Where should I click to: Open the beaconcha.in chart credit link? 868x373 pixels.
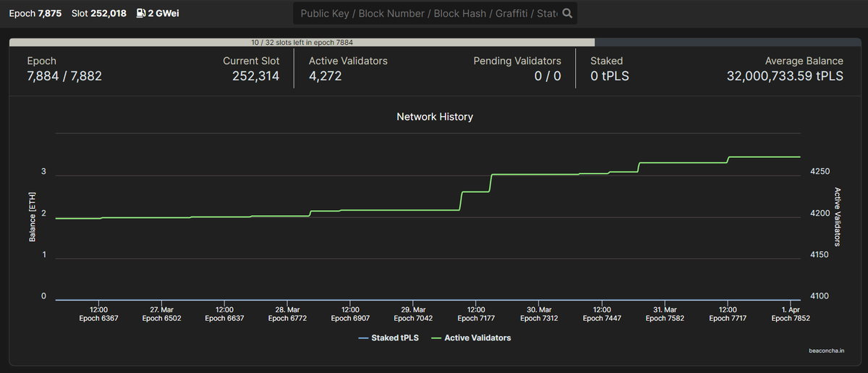[826, 351]
